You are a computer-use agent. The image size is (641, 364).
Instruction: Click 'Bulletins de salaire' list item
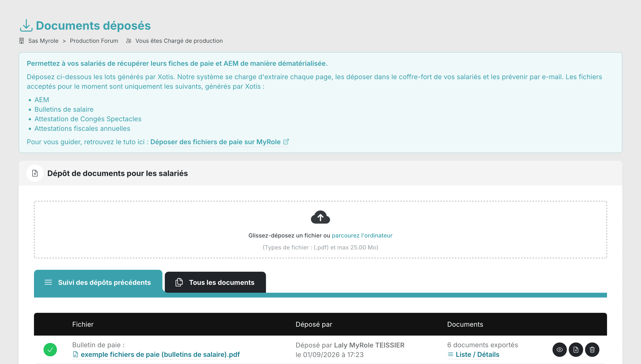click(64, 109)
